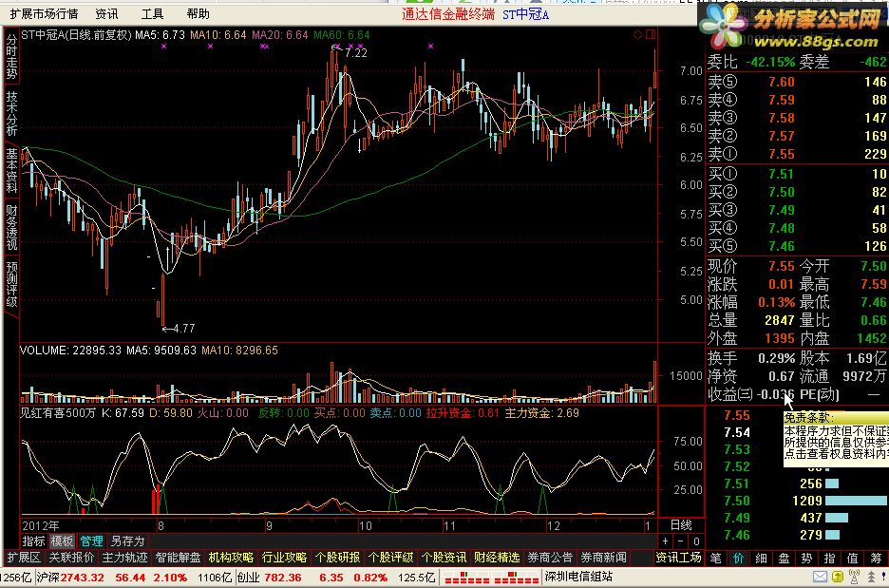Zoom out chart with minus button

coord(681,541)
